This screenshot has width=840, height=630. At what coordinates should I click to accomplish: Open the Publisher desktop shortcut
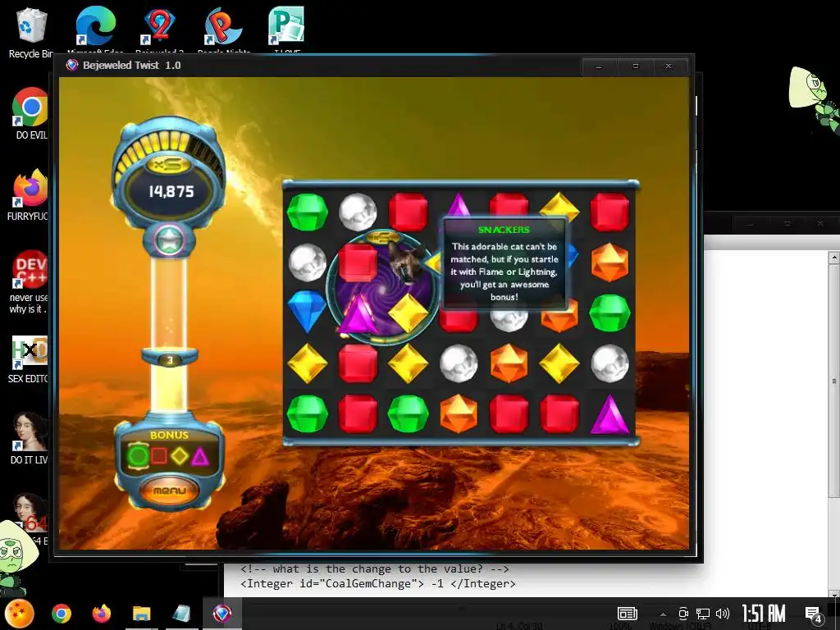point(286,31)
